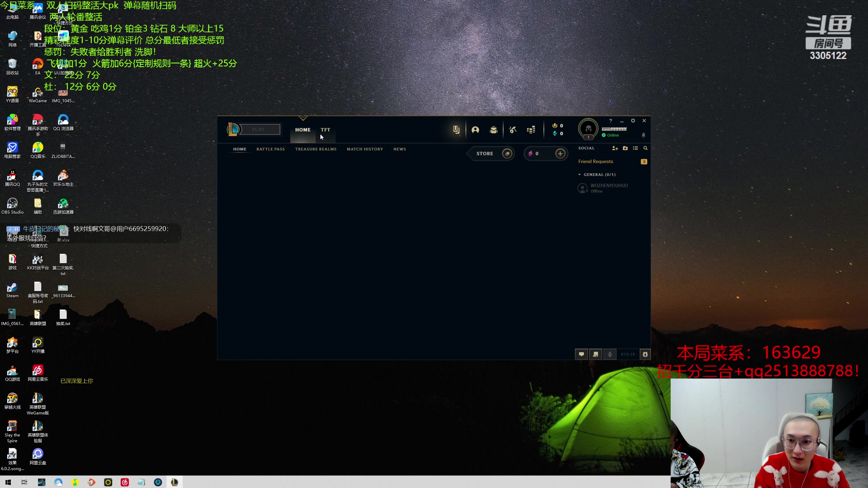The image size is (868, 488).
Task: Select the QQ音乐 desktop icon
Action: 38,151
